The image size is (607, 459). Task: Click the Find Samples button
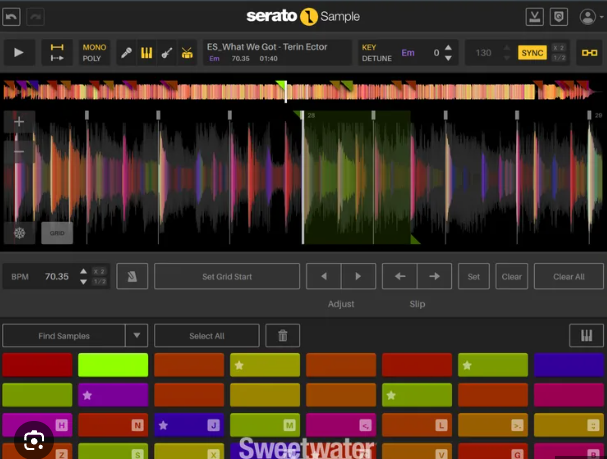pos(64,336)
